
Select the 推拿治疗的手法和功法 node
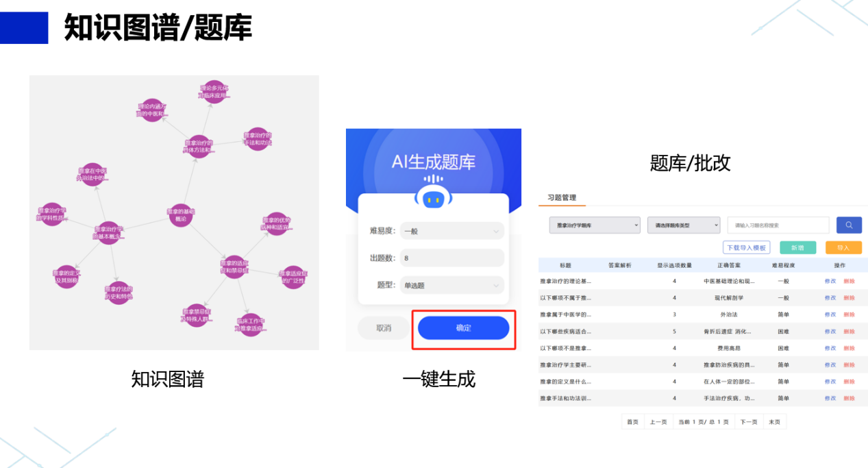point(257,139)
